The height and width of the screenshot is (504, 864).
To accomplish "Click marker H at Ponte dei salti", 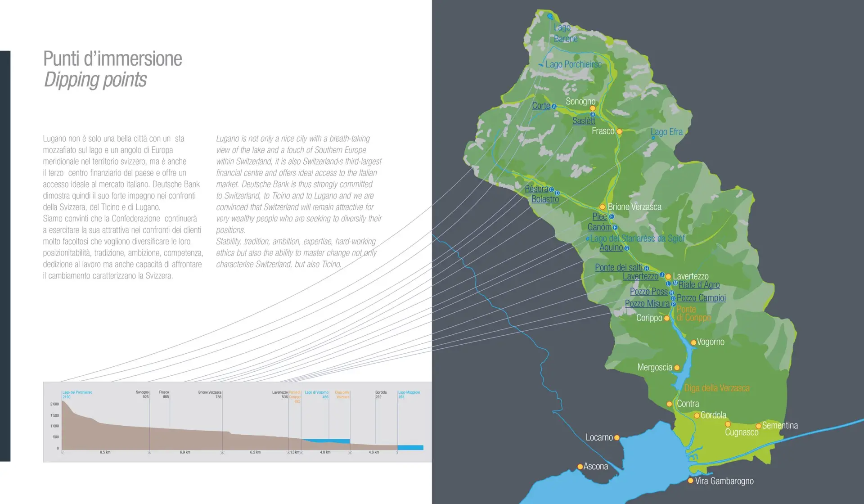I will (646, 268).
